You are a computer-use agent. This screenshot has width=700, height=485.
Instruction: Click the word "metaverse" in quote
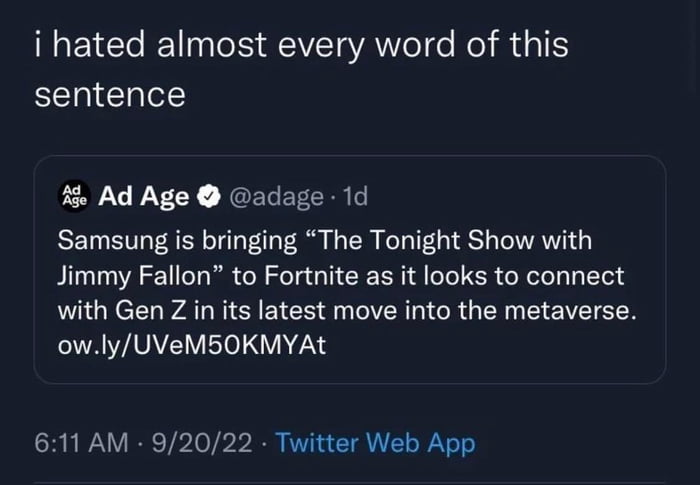[565, 310]
